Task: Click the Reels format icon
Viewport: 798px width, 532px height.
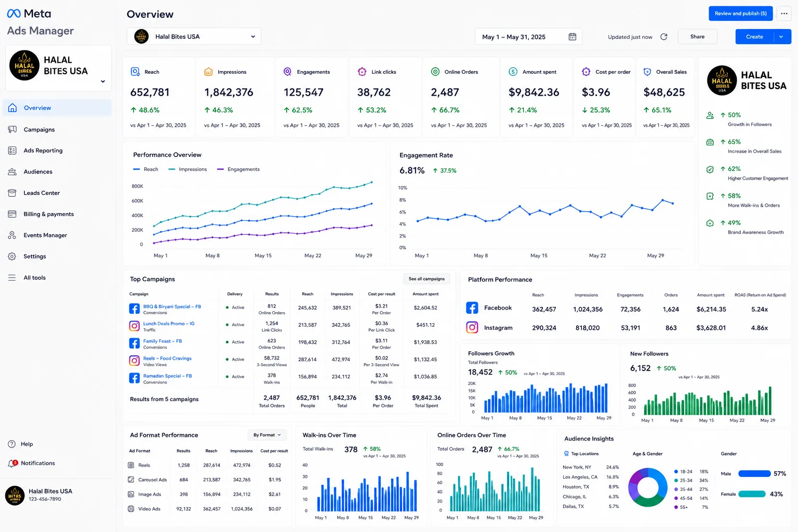Action: click(x=131, y=465)
